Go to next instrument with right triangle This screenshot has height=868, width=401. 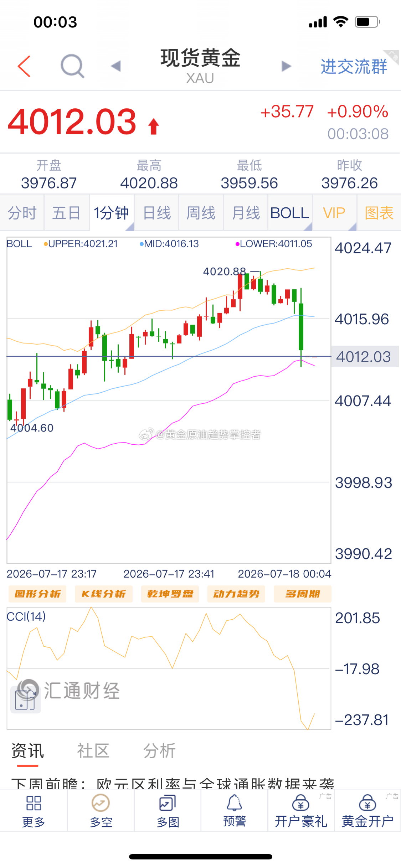(286, 66)
